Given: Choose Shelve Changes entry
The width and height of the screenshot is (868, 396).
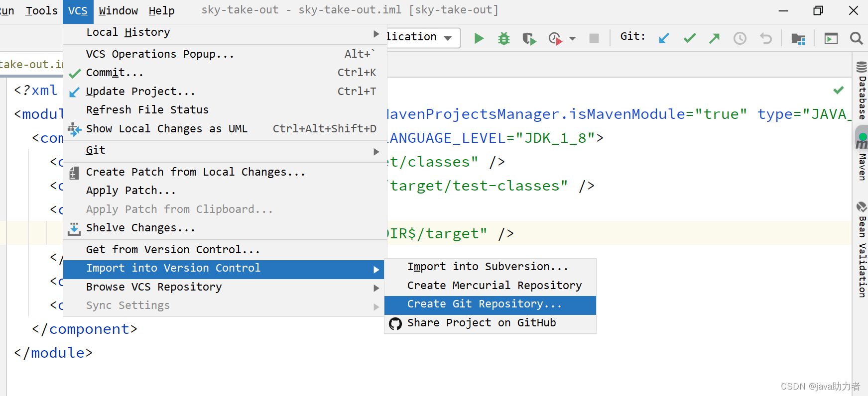Looking at the screenshot, I should click(225, 228).
